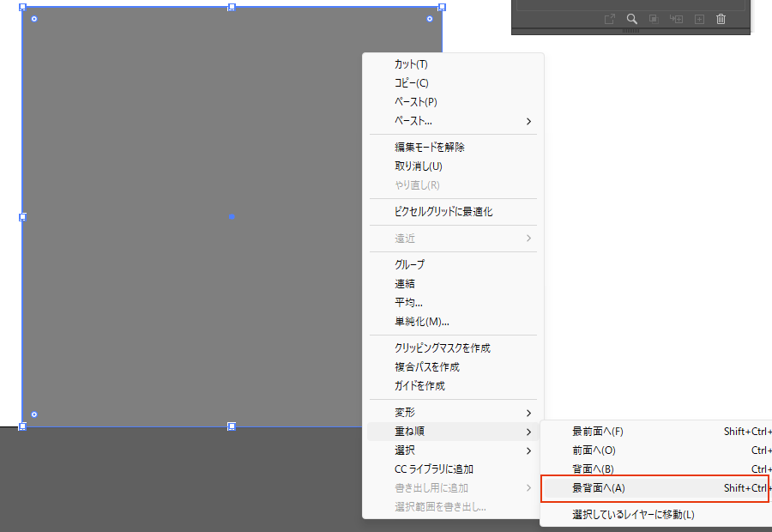Select 編集モードを解除 menu entry
The width and height of the screenshot is (772, 532).
453,147
